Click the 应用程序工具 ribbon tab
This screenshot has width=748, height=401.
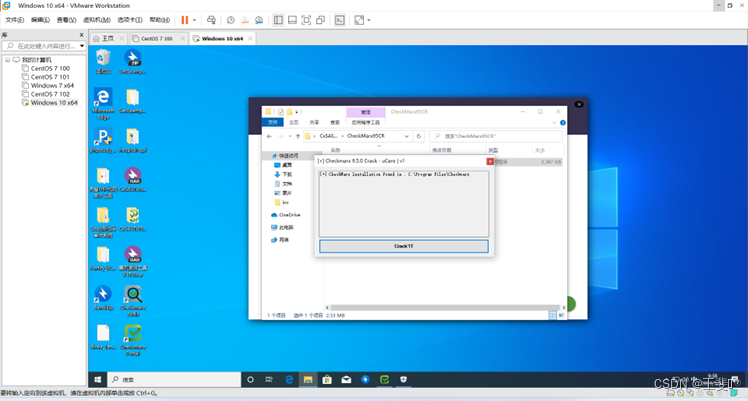click(366, 123)
